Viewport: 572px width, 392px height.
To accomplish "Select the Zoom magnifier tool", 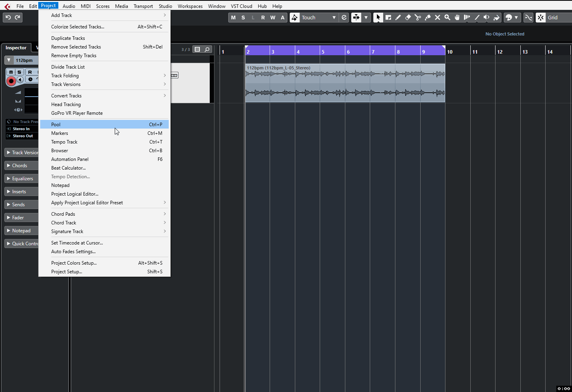I will [x=447, y=17].
